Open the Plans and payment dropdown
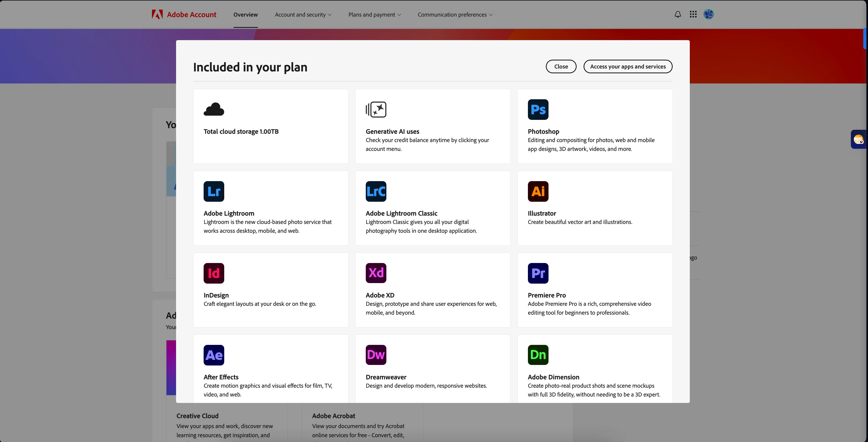The width and height of the screenshot is (868, 442). [x=374, y=14]
